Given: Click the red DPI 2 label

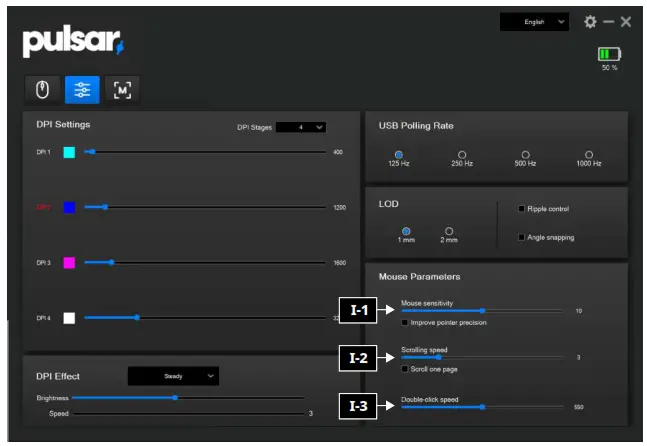Looking at the screenshot, I should point(44,207).
